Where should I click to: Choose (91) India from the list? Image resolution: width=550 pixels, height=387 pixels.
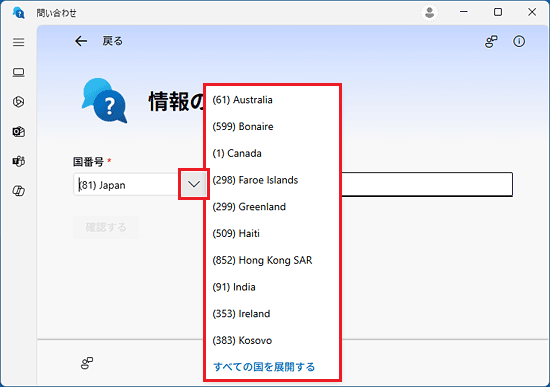coord(273,287)
